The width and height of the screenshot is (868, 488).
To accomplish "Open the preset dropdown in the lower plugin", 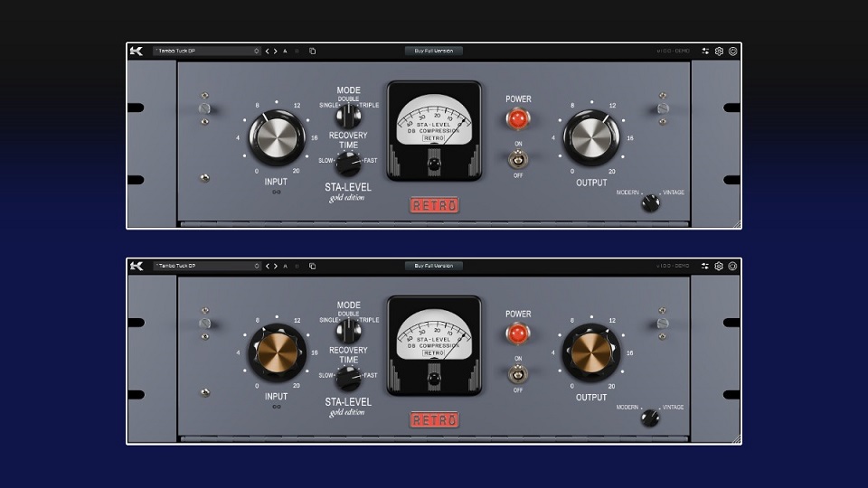I will (206, 267).
